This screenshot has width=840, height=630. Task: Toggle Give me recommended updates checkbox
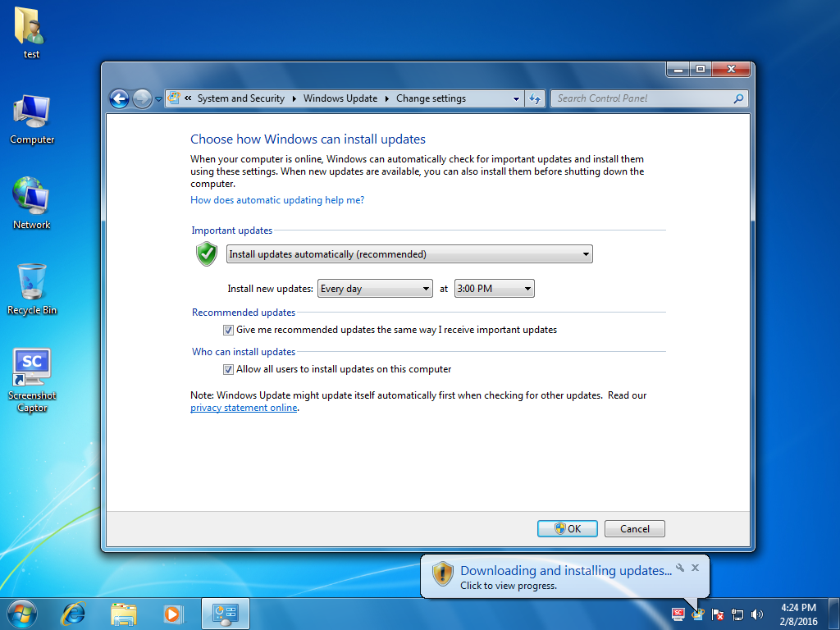228,330
